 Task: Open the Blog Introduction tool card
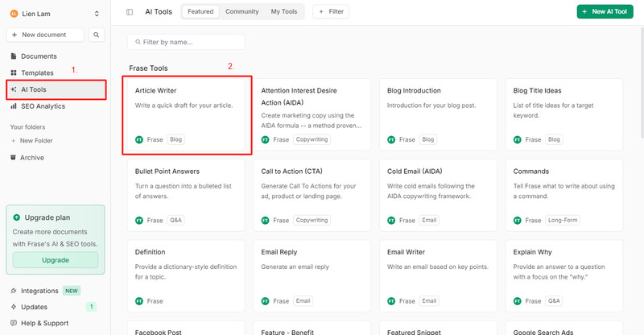[x=438, y=114]
